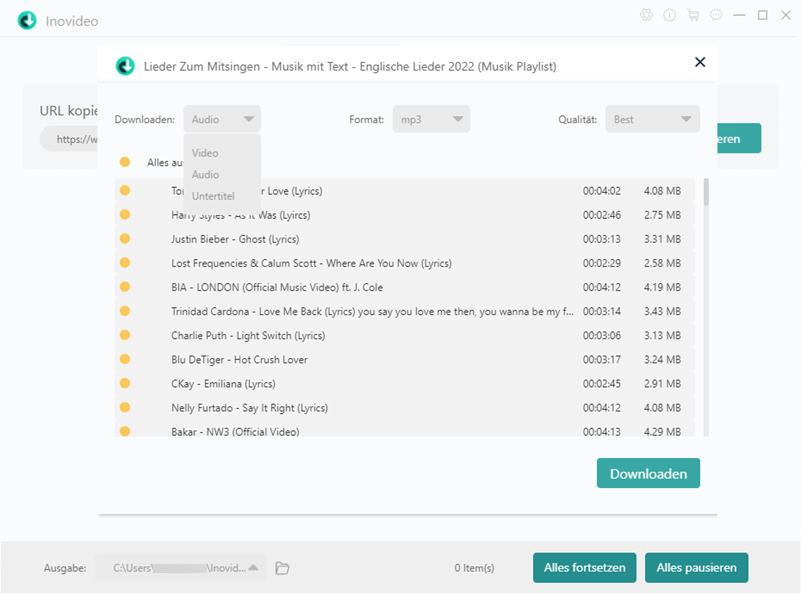Image resolution: width=801 pixels, height=594 pixels.
Task: Click the Inovideo logo in the playlist dialog header
Action: click(x=125, y=66)
